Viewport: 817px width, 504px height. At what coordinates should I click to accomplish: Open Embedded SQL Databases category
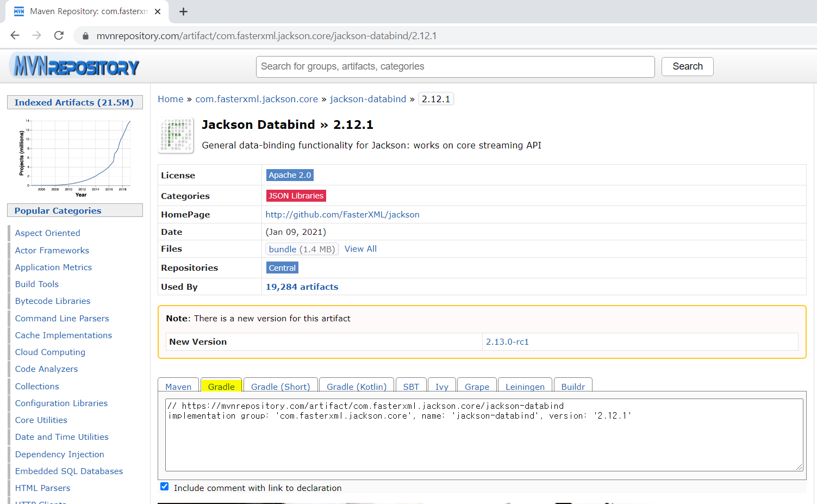point(69,471)
